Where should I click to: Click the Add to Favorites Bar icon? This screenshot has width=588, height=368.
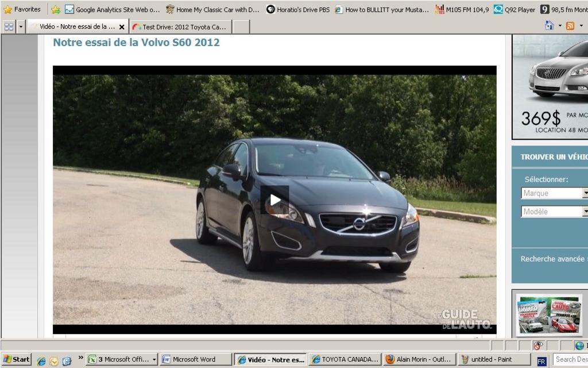point(56,9)
